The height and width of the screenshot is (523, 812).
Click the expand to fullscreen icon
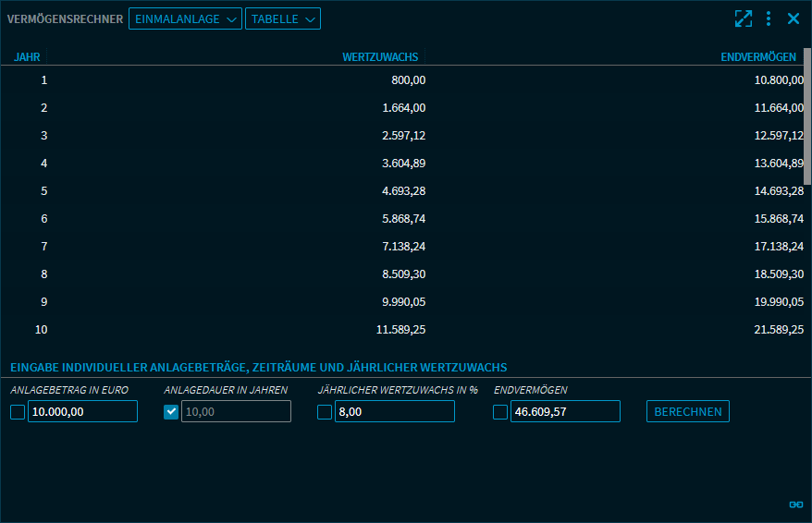(744, 18)
